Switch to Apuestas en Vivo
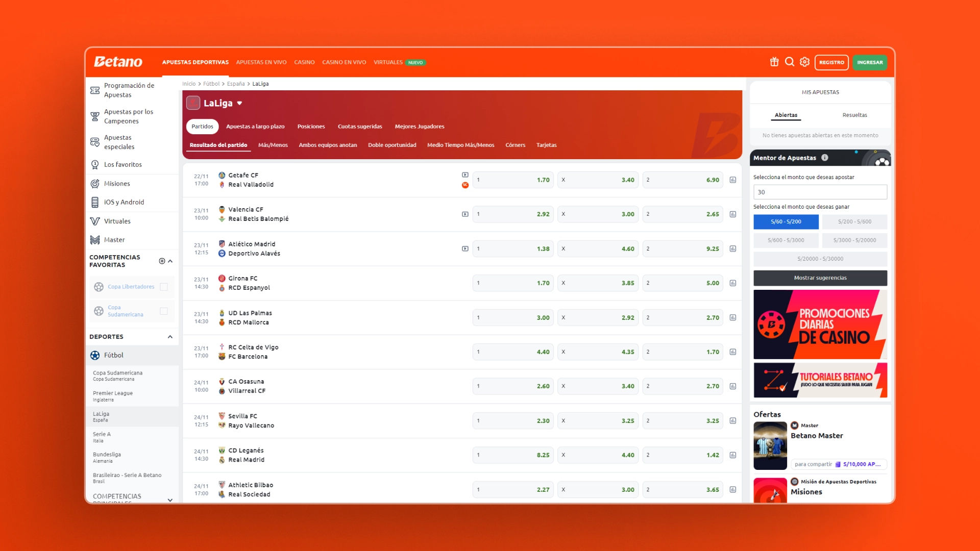 261,62
